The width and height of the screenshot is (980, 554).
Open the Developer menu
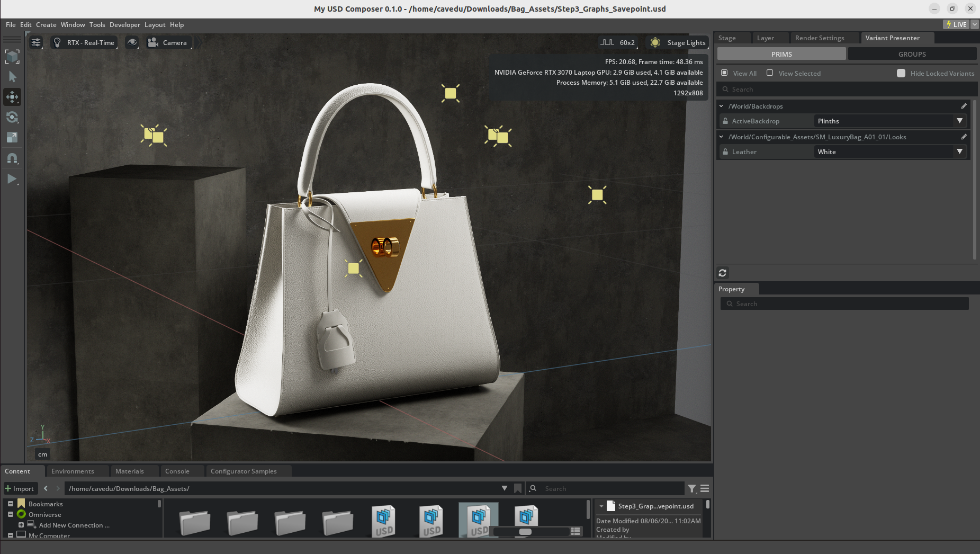(x=124, y=25)
